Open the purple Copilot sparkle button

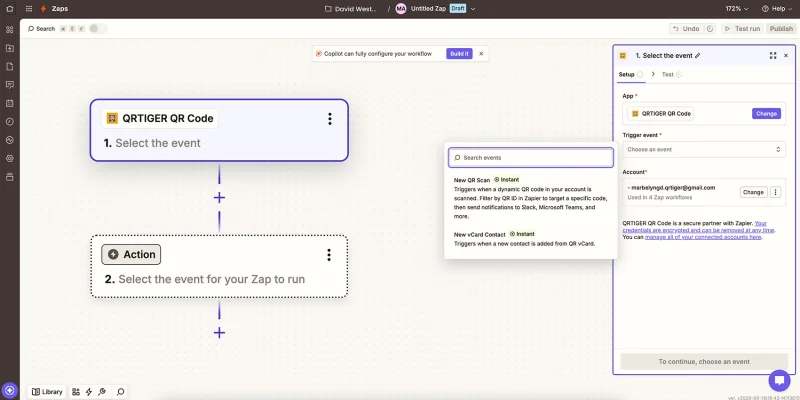10,391
